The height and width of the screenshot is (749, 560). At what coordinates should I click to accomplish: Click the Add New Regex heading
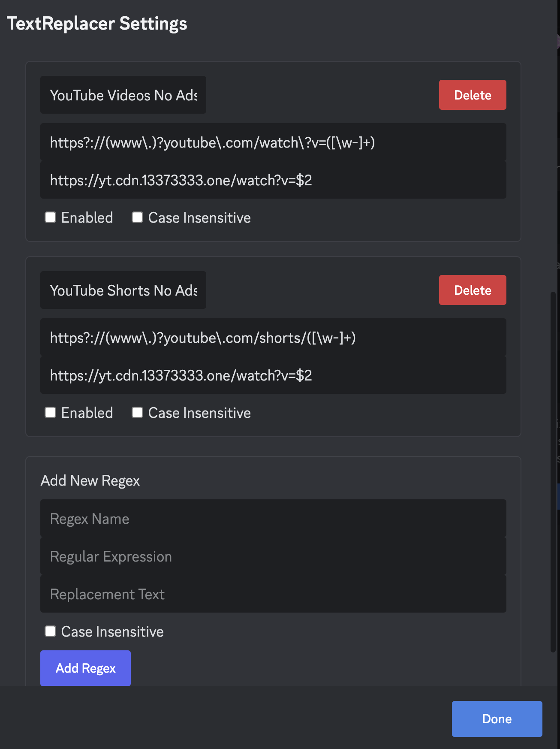click(90, 480)
